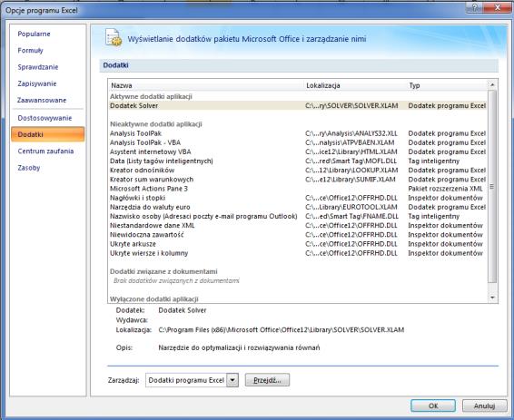The height and width of the screenshot is (420, 514).
Task: Confirm with the OK button
Action: (x=433, y=405)
